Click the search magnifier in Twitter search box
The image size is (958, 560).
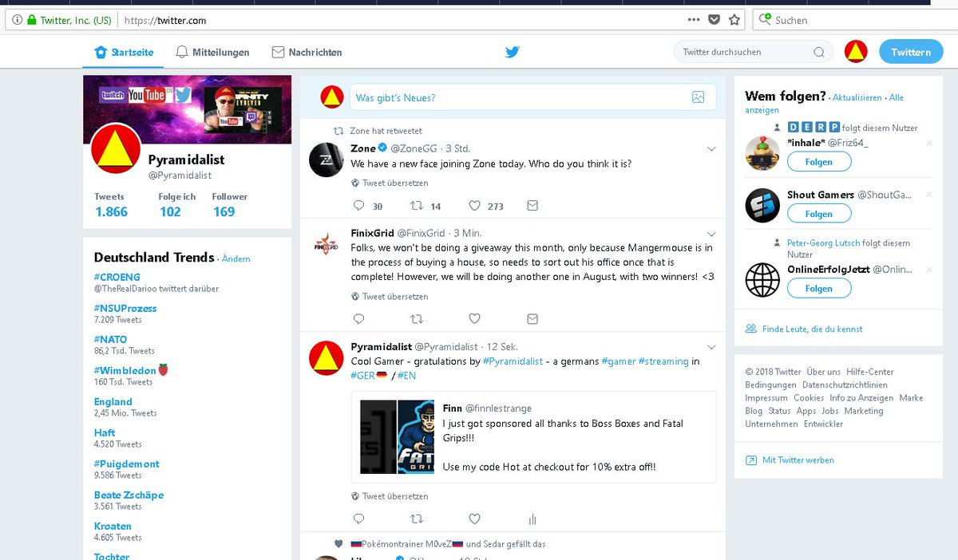click(x=818, y=53)
